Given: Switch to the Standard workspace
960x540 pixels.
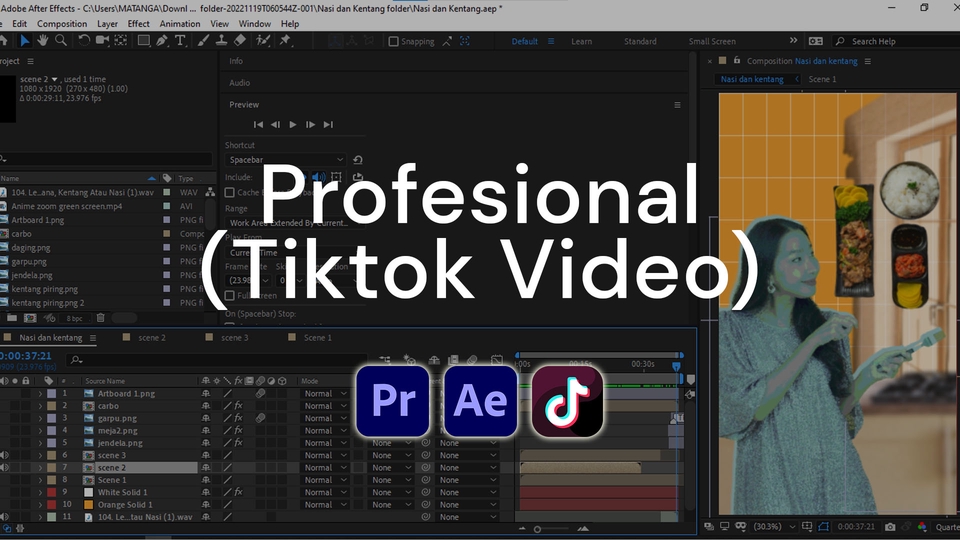Looking at the screenshot, I should (x=640, y=42).
